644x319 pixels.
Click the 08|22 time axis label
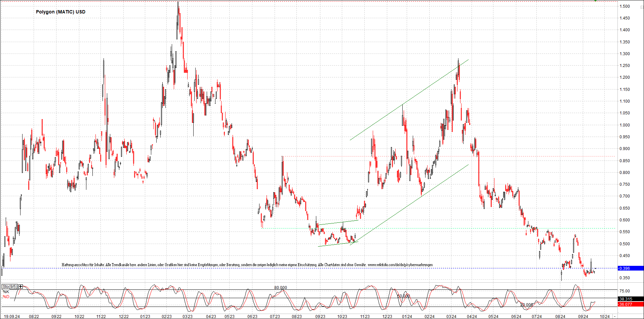tap(34, 317)
